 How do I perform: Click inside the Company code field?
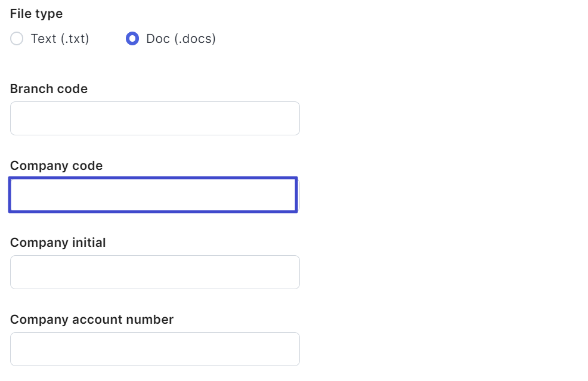[x=153, y=194]
